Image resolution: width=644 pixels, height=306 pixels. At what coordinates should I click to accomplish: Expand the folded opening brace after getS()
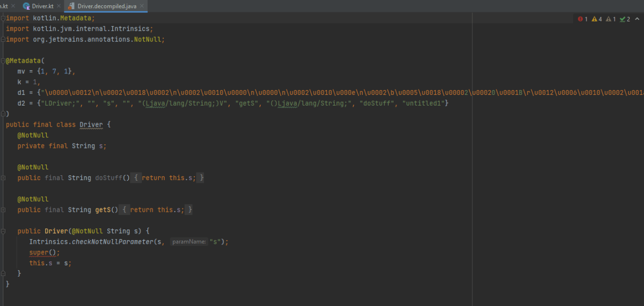(125, 210)
